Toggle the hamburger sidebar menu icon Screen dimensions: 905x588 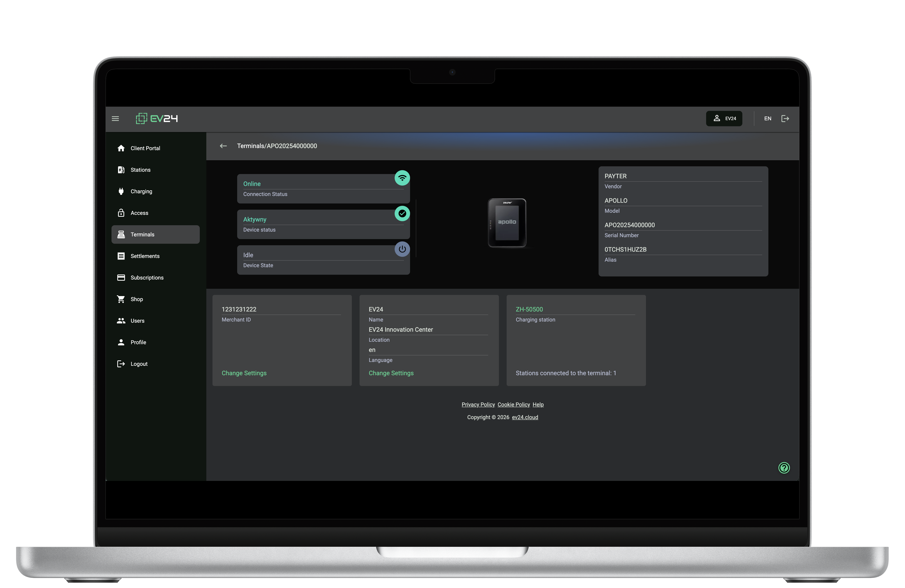coord(115,119)
